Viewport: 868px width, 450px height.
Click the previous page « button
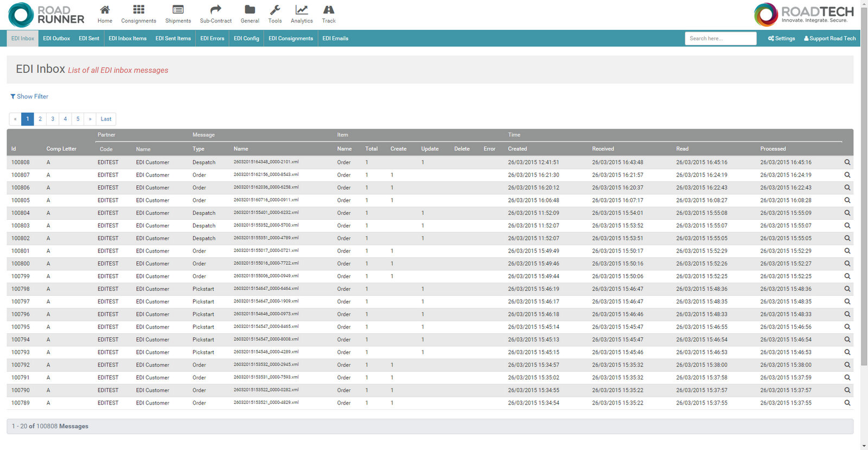click(x=15, y=119)
